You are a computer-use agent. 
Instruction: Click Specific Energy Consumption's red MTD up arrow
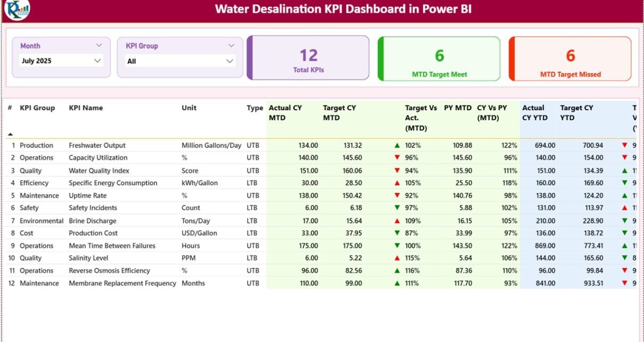tap(397, 183)
